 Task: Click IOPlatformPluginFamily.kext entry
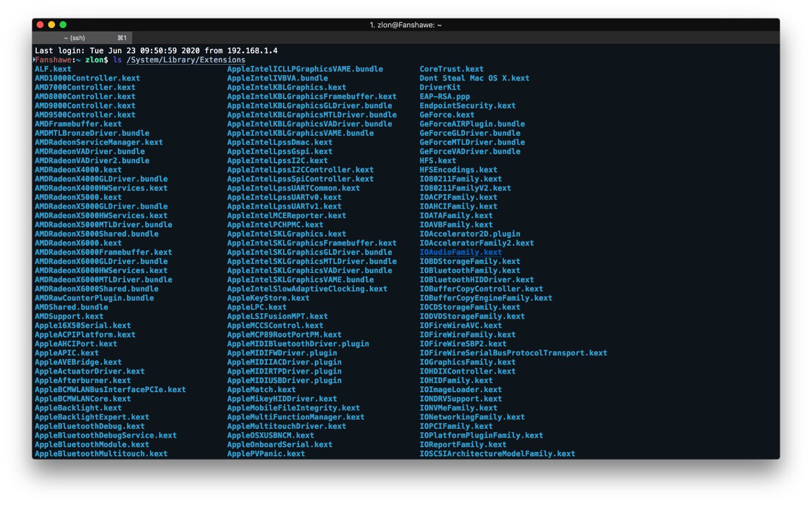(481, 436)
